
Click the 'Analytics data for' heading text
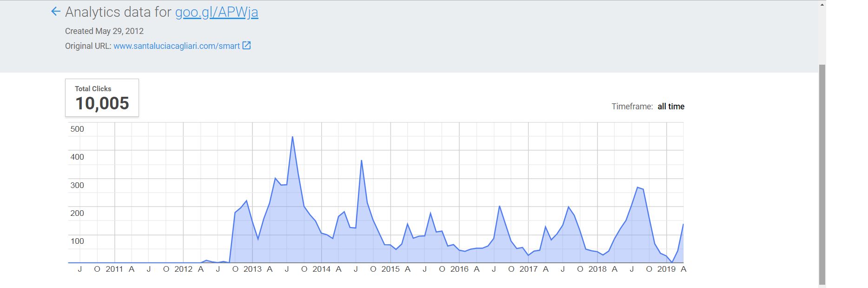118,12
